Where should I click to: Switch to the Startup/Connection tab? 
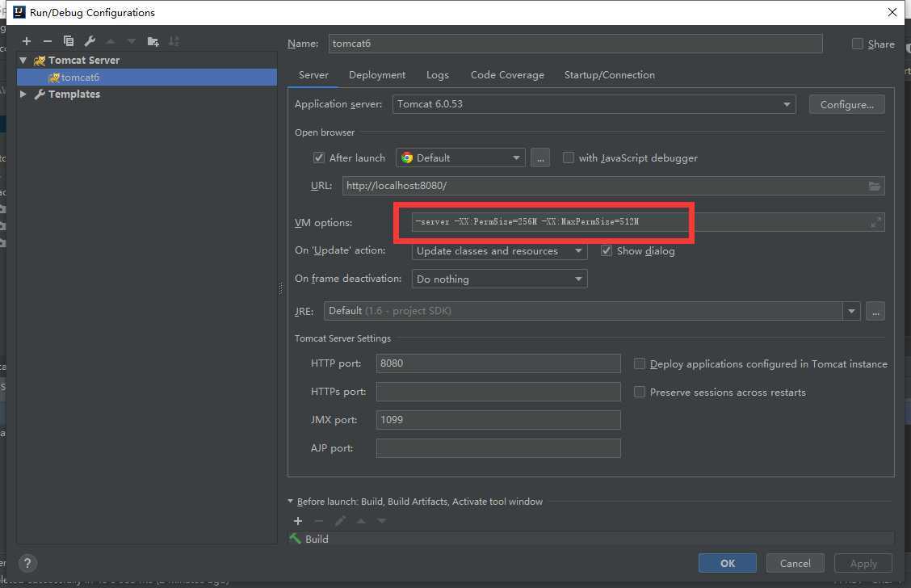click(x=610, y=75)
